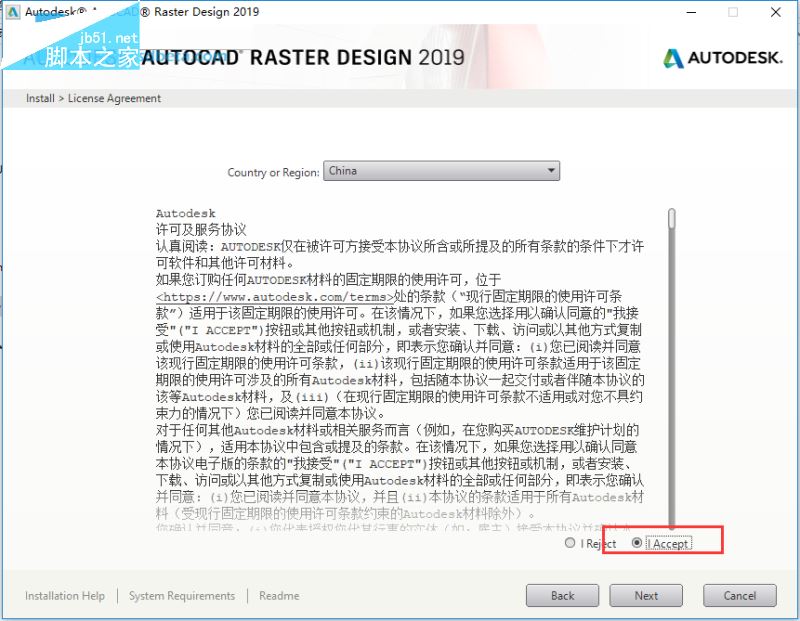Image resolution: width=800 pixels, height=621 pixels.
Task: Click the Country or Region label
Action: point(273,172)
